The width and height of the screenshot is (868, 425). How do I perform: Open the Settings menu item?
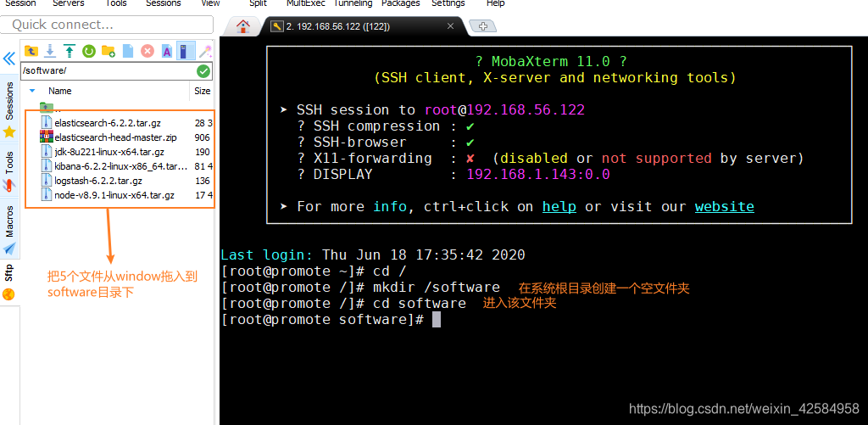(x=448, y=3)
